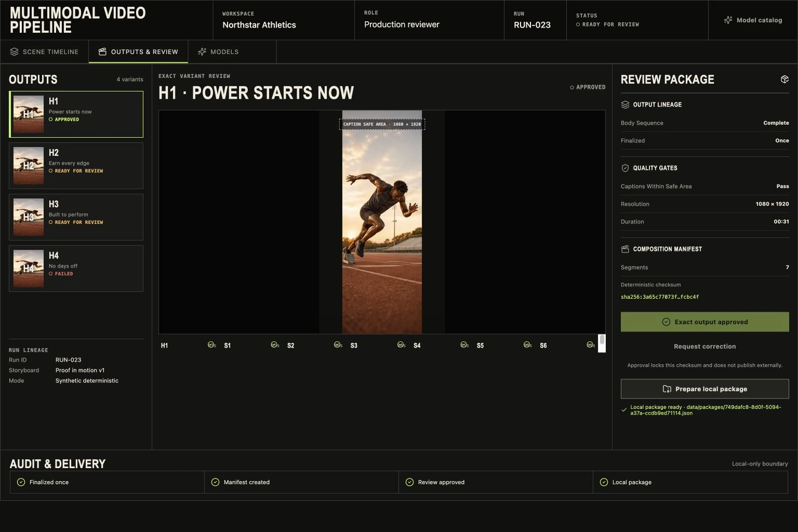Click the Northstar Athletics workspace name
Image resolution: width=798 pixels, height=532 pixels.
259,25
